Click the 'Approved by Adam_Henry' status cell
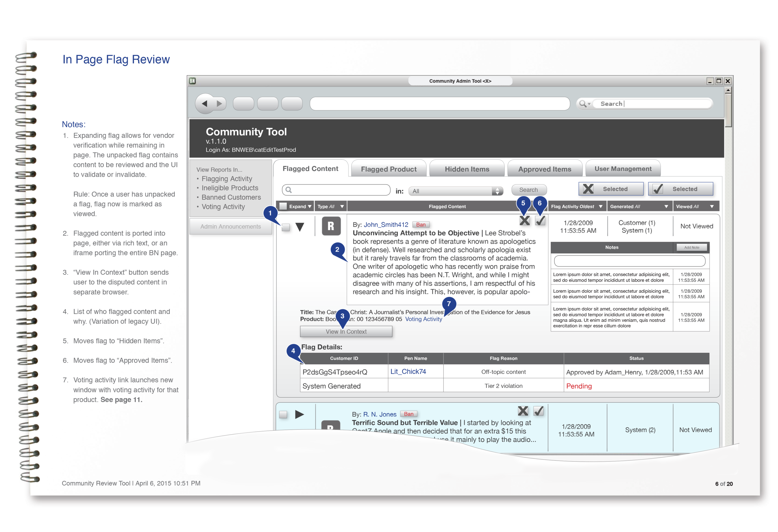The image size is (778, 532). pyautogui.click(x=636, y=372)
